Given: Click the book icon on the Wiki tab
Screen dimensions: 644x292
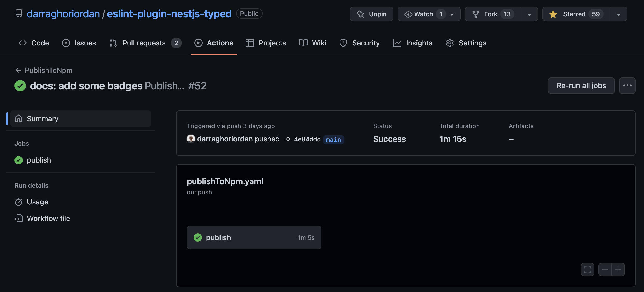Looking at the screenshot, I should pyautogui.click(x=303, y=43).
